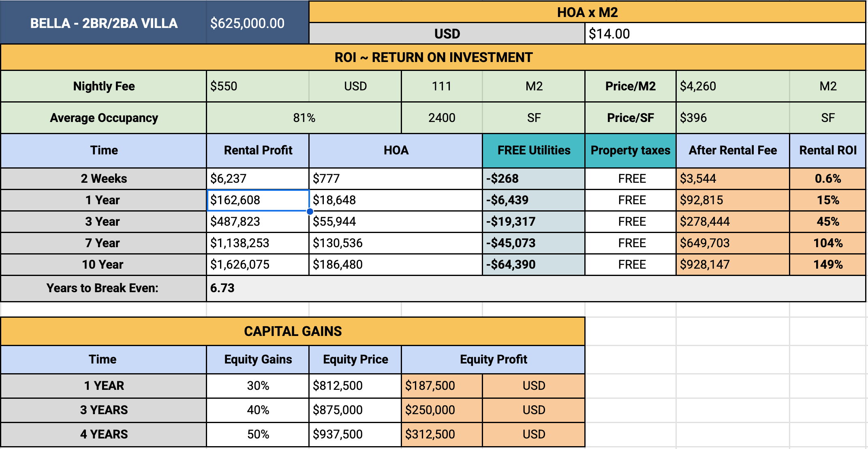Select the 7 Year Rental ROI 104%

coord(827,243)
